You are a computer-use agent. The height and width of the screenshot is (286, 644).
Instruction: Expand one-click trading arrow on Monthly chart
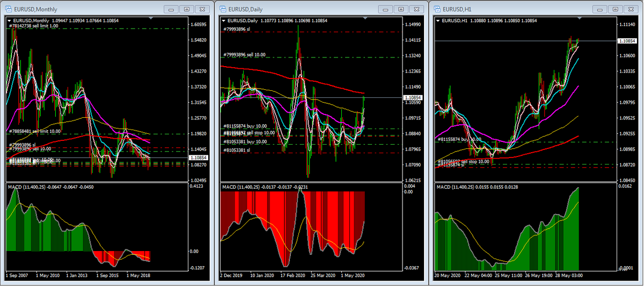pyautogui.click(x=9, y=20)
